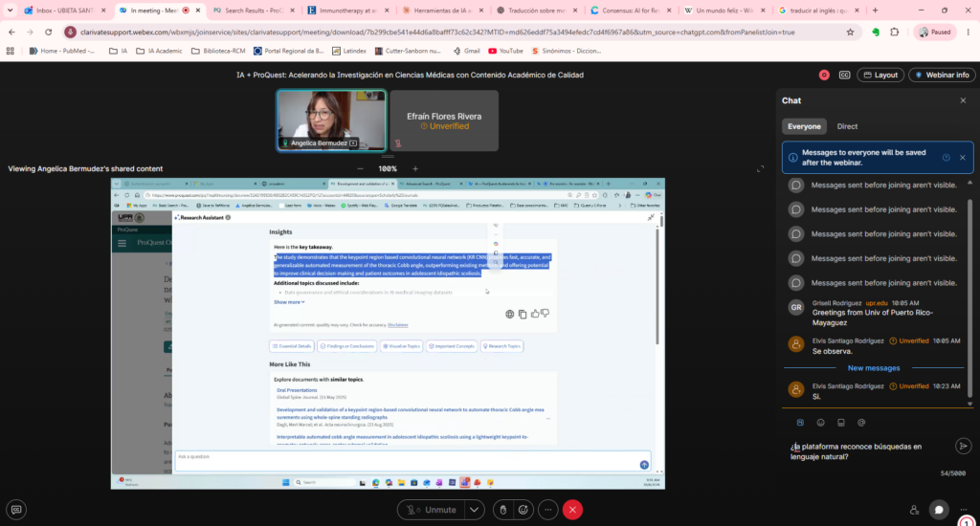
Task: Switch to the Direct chat tab
Action: pos(847,126)
